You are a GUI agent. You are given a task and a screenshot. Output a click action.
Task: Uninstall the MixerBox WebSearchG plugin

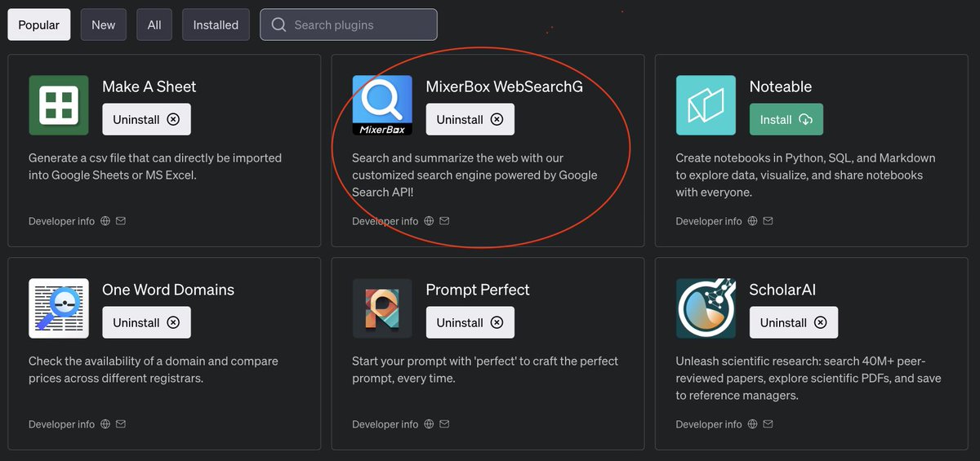tap(470, 119)
